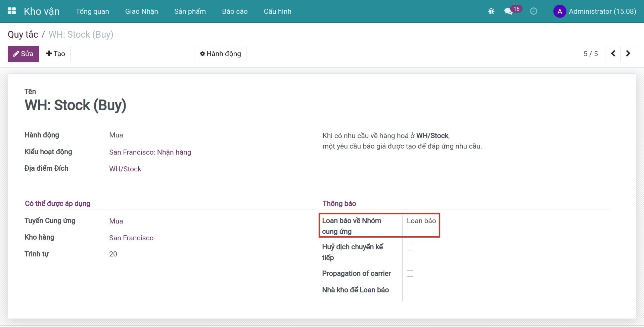
Task: Click the Tạo create button
Action: [x=56, y=54]
